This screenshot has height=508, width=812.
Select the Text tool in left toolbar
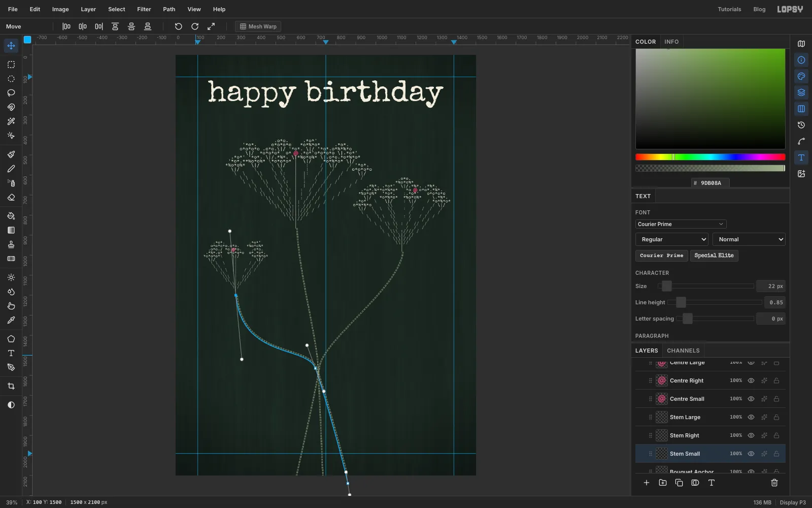tap(11, 353)
